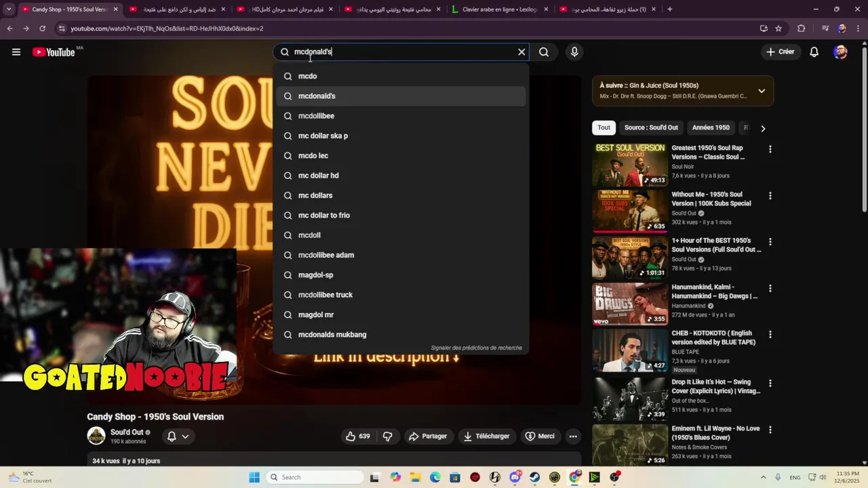The height and width of the screenshot is (488, 868).
Task: Select suggestion "mcdonalds mukbang"
Action: 401,335
